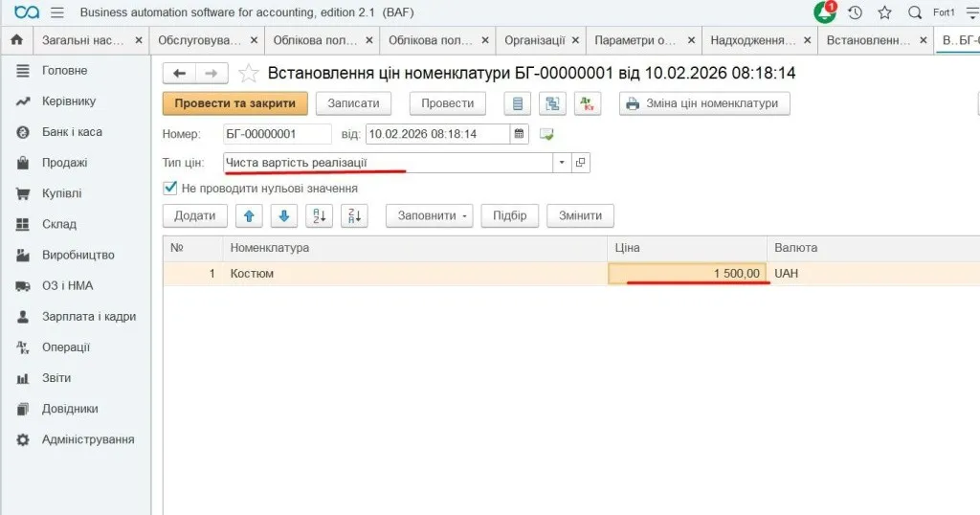Click the Валюта column header

point(873,248)
